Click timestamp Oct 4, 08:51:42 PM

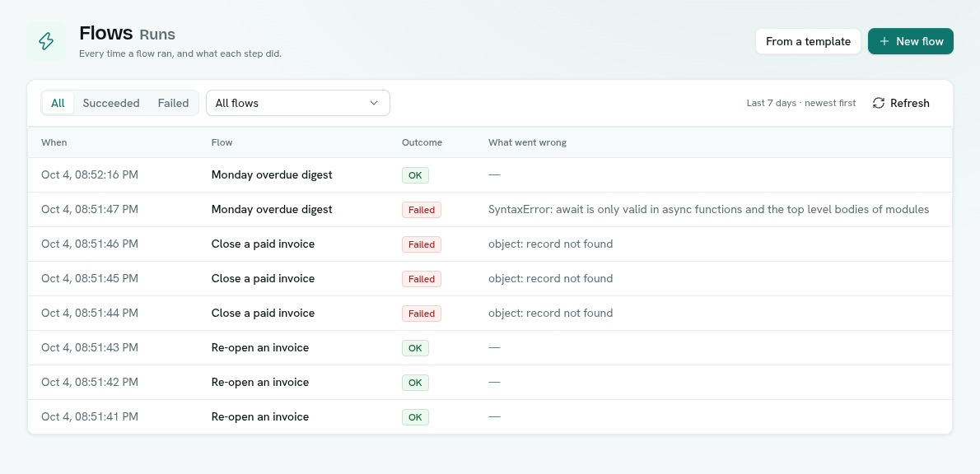[x=90, y=382]
